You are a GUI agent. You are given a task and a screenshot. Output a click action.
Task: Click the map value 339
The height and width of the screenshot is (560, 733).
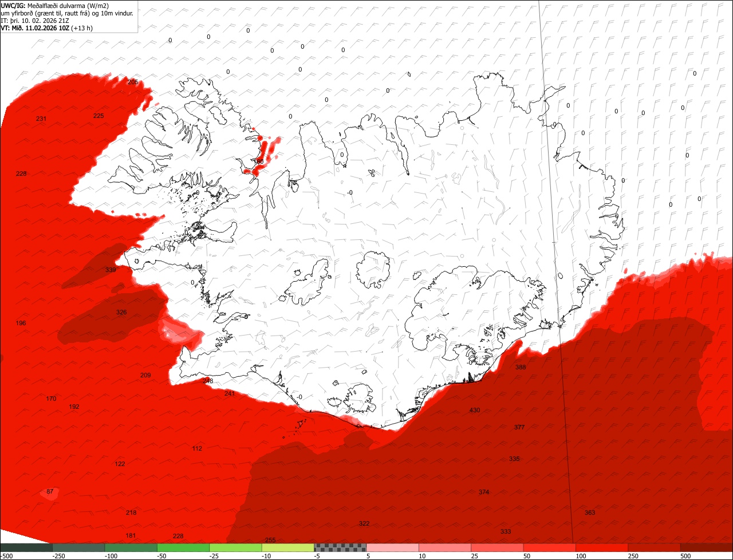[x=111, y=270]
